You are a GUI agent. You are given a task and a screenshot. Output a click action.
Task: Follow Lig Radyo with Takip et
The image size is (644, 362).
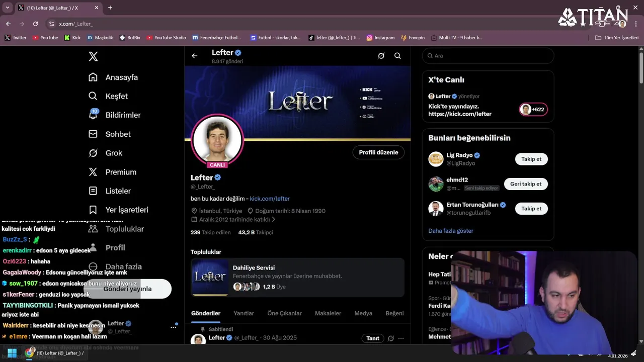coord(531,159)
